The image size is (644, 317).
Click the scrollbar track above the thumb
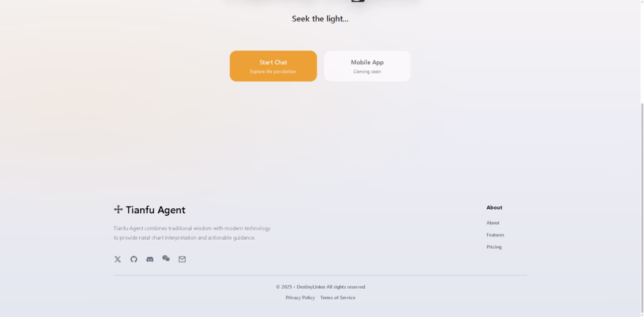[x=642, y=52]
